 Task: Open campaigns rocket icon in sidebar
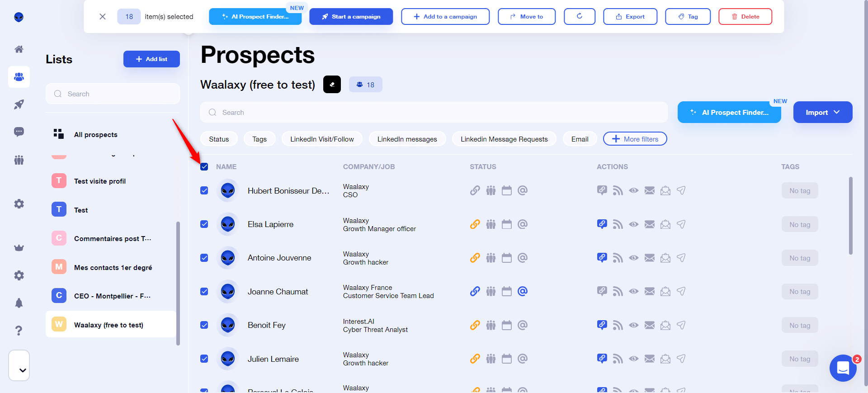click(x=19, y=104)
